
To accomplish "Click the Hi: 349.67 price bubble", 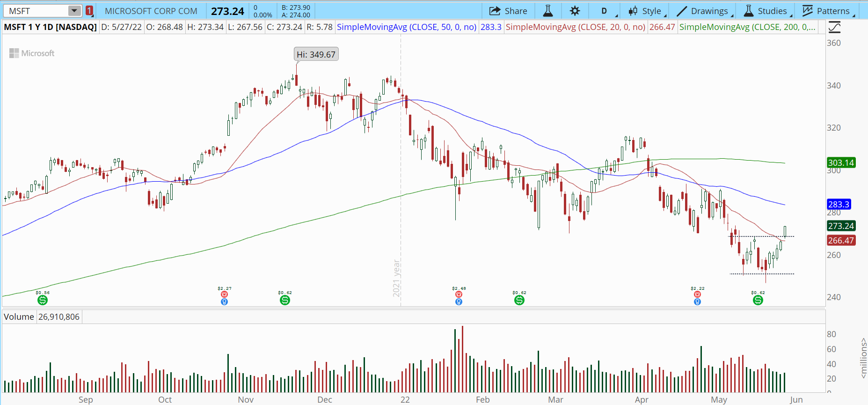I will coord(316,54).
